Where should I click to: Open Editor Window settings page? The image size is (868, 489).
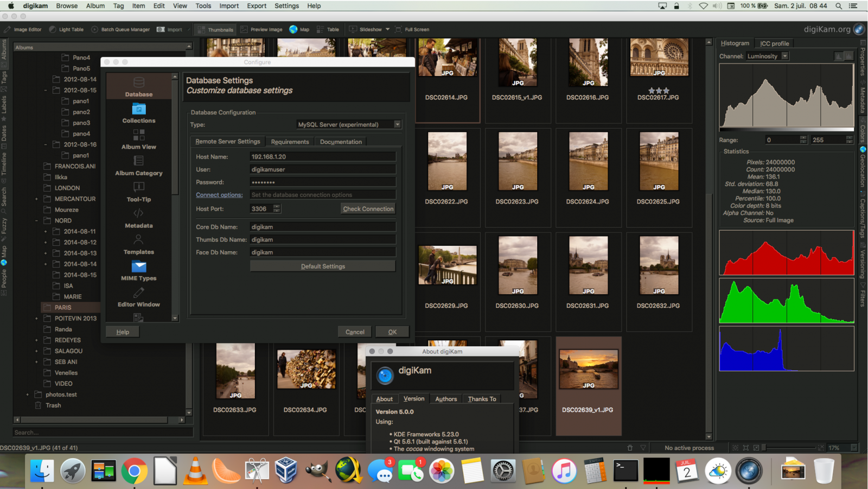pos(138,300)
